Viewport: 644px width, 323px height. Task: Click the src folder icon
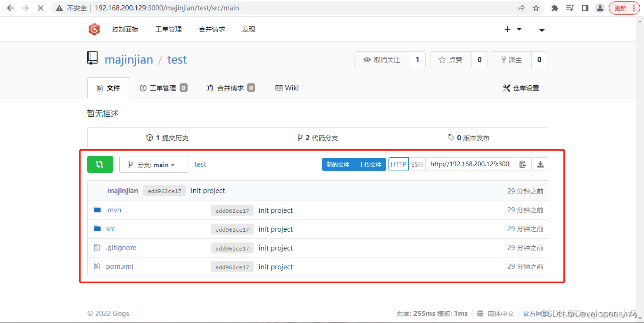[98, 229]
